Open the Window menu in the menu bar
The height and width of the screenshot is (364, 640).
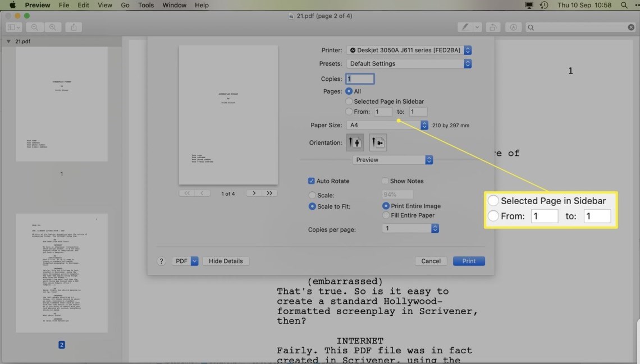[x=174, y=5]
